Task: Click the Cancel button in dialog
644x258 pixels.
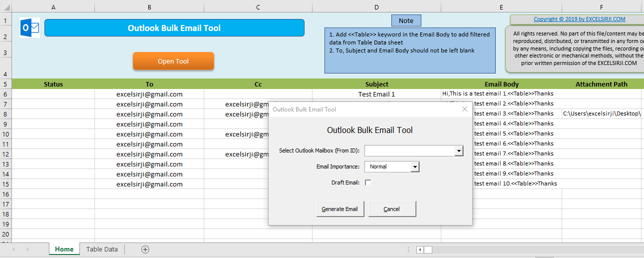Action: click(392, 209)
